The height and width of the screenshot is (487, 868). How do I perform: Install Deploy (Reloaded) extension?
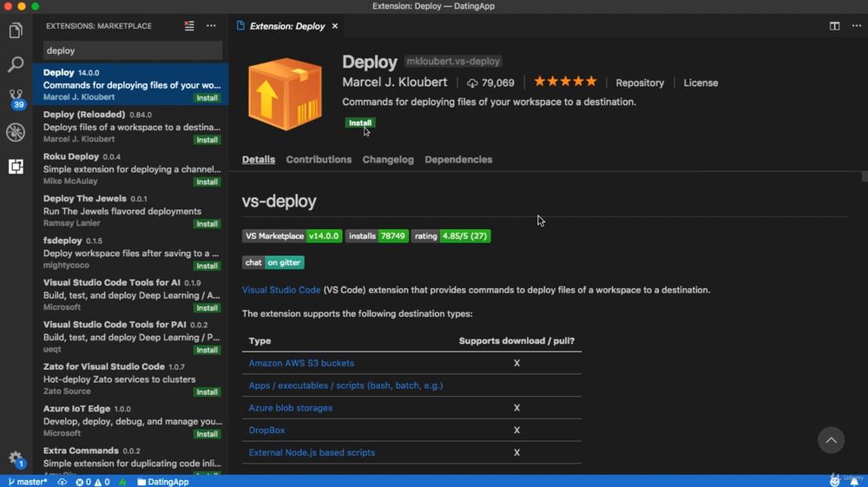(x=207, y=140)
